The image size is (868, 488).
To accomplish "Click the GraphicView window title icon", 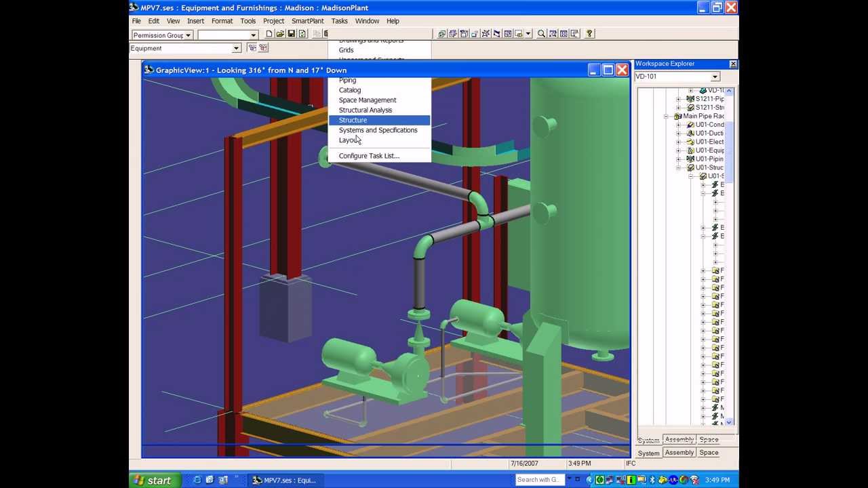I will coord(149,70).
